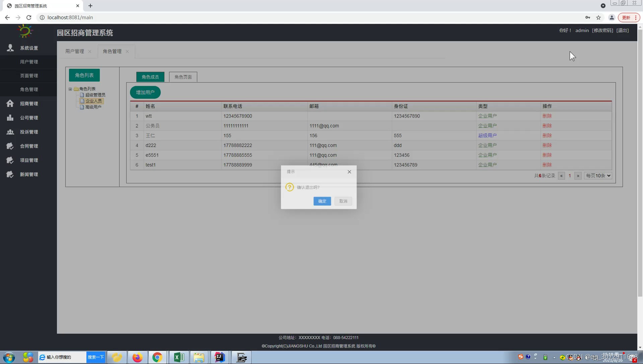Close the 角色管理 tab with its x
This screenshot has height=364, width=643.
click(127, 52)
